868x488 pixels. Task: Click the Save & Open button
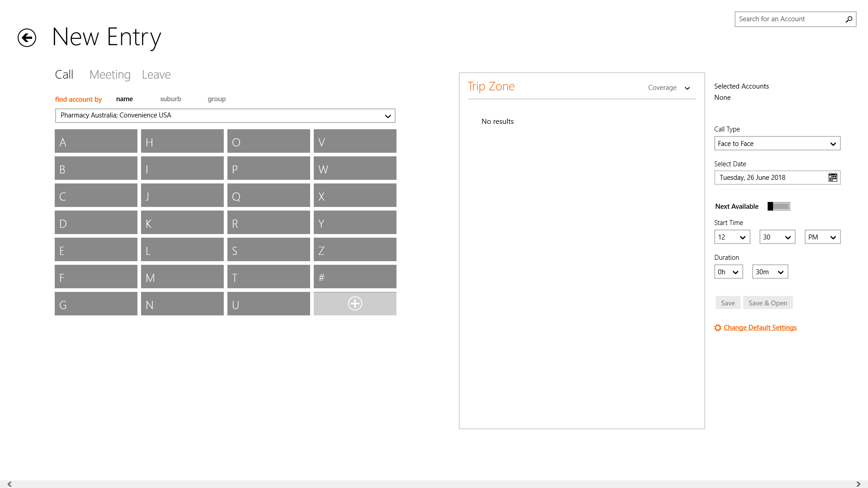click(x=768, y=303)
